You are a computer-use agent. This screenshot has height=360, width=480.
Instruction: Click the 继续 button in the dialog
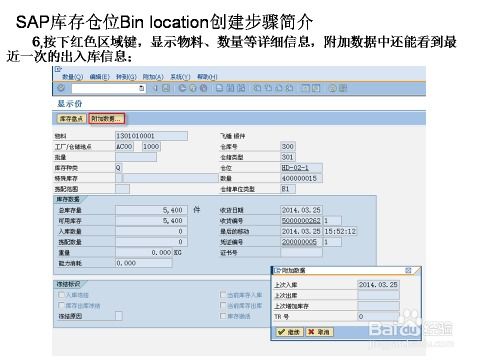click(289, 332)
